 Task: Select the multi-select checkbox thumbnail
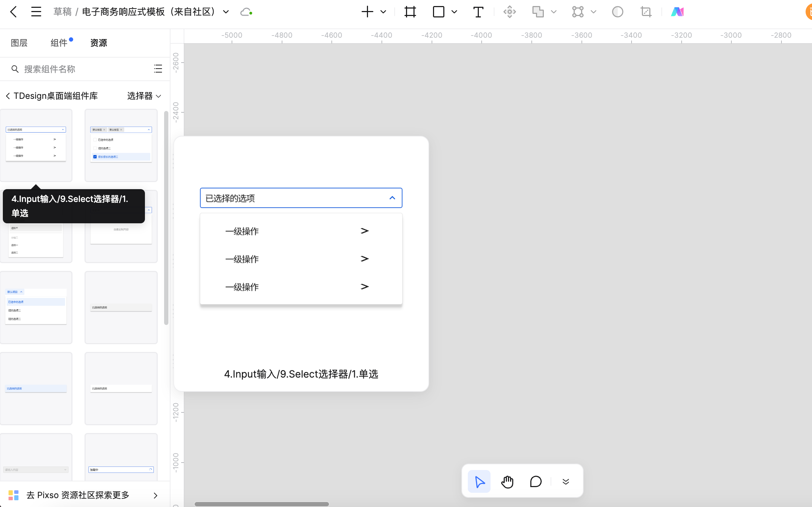[121, 145]
